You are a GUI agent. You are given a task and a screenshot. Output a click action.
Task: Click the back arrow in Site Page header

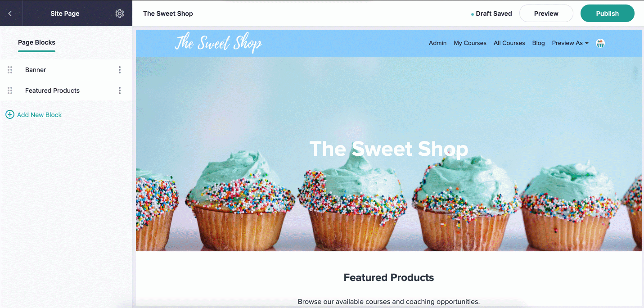pos(10,14)
